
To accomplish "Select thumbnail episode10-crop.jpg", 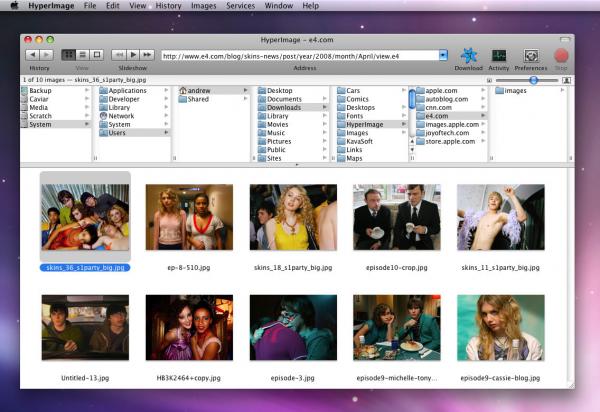I will coord(397,217).
